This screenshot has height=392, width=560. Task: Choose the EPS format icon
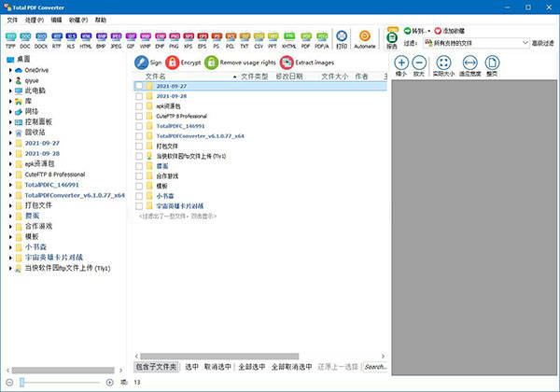203,39
